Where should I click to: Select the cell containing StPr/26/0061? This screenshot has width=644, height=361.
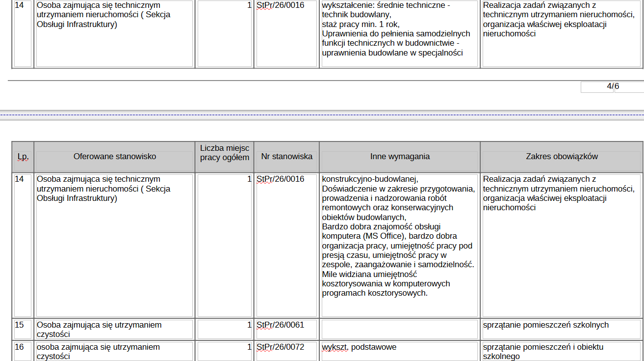286,329
